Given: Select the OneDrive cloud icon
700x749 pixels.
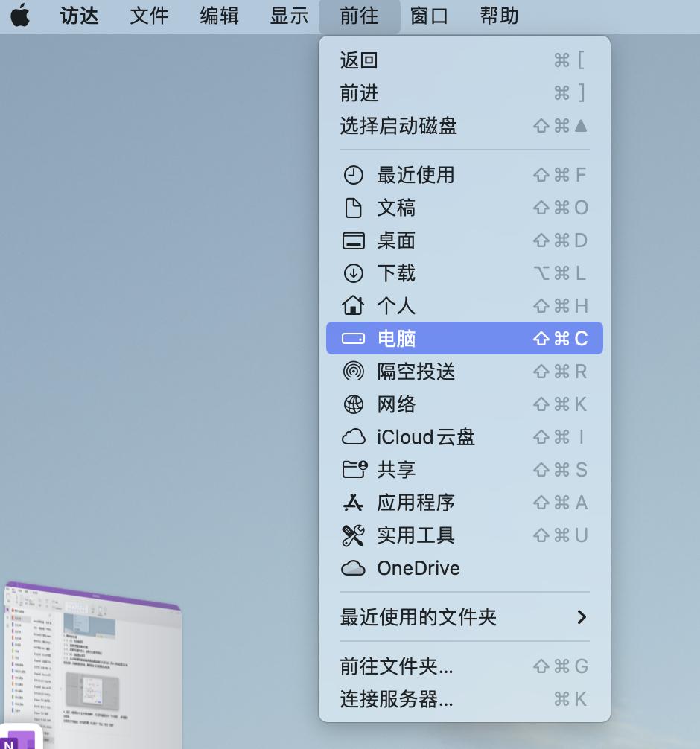Looking at the screenshot, I should (x=353, y=568).
